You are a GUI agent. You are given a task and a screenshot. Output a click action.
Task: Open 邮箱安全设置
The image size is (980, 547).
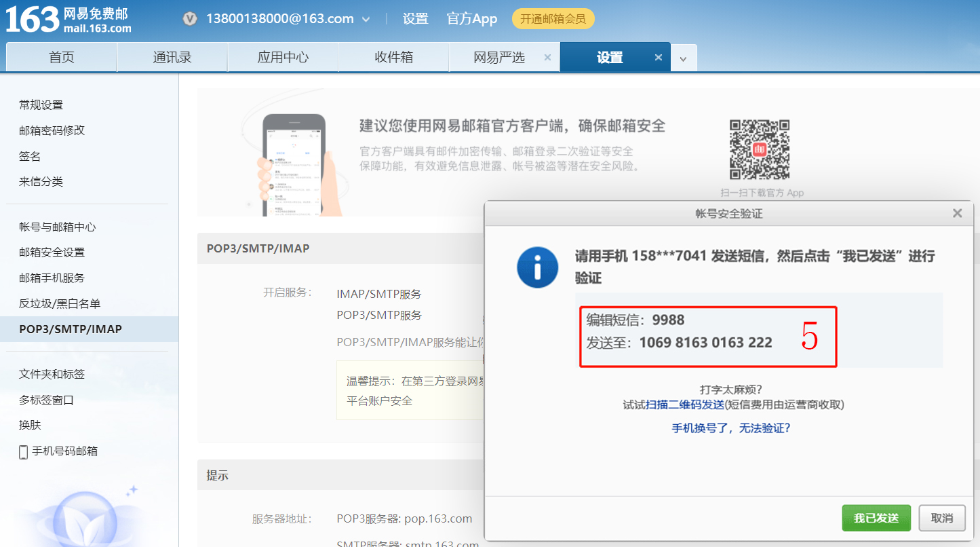click(x=52, y=252)
